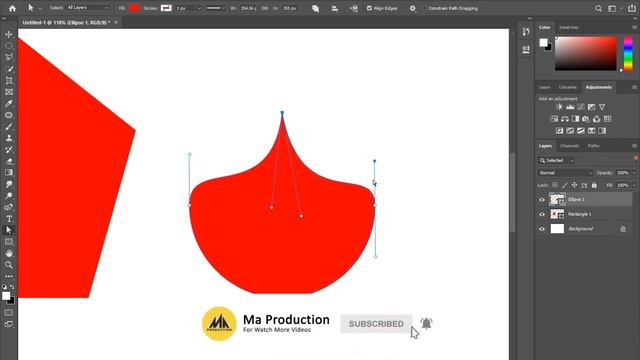
Task: Open the stroke line style dropdown
Action: (x=216, y=8)
